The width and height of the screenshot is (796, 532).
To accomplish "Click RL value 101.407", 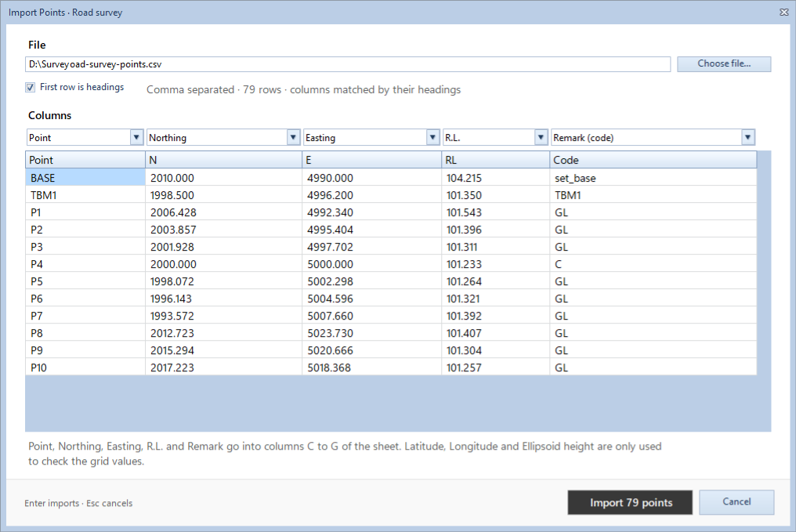I will pos(495,333).
